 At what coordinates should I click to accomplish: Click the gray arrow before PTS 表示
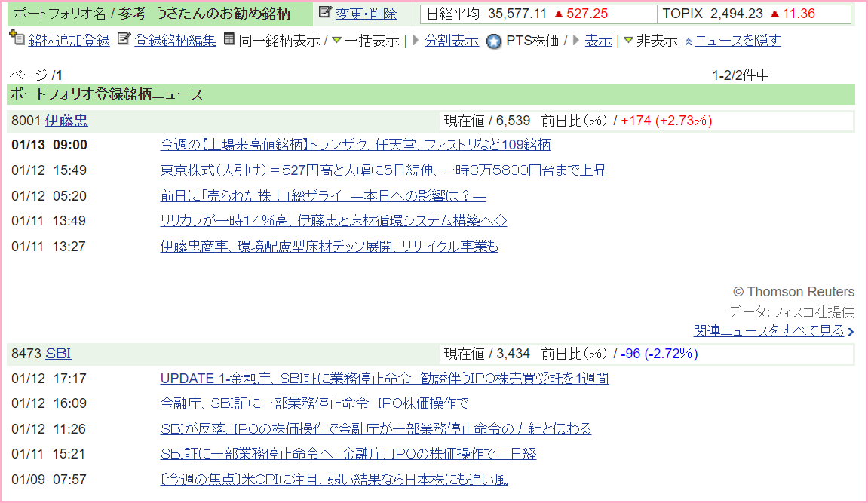tap(575, 41)
